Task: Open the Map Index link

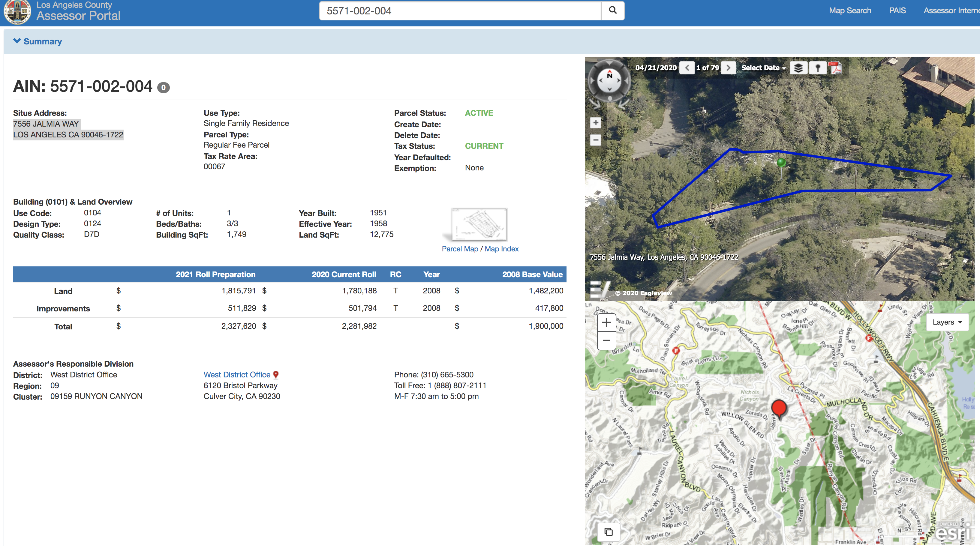Action: [501, 249]
